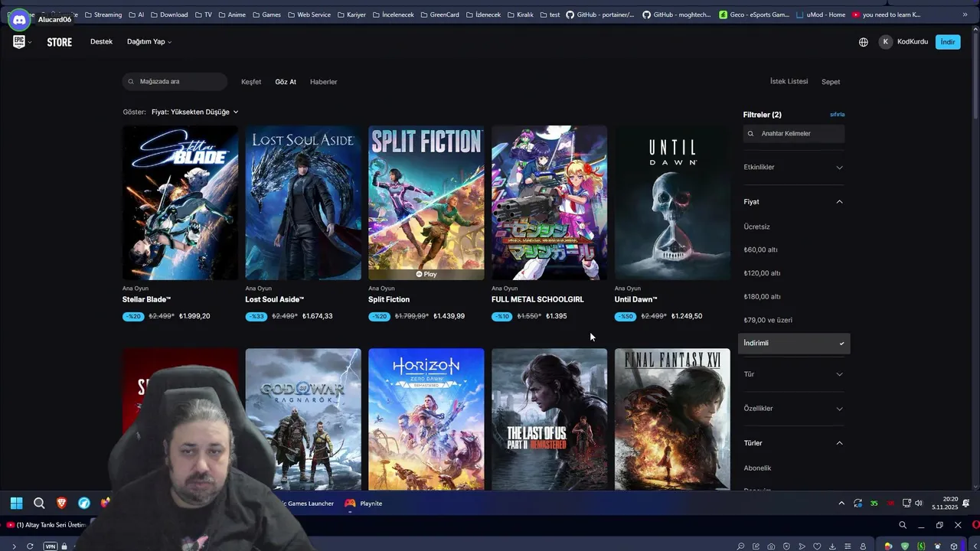Expand the Tür filter section
This screenshot has height=551, width=980.
794,374
